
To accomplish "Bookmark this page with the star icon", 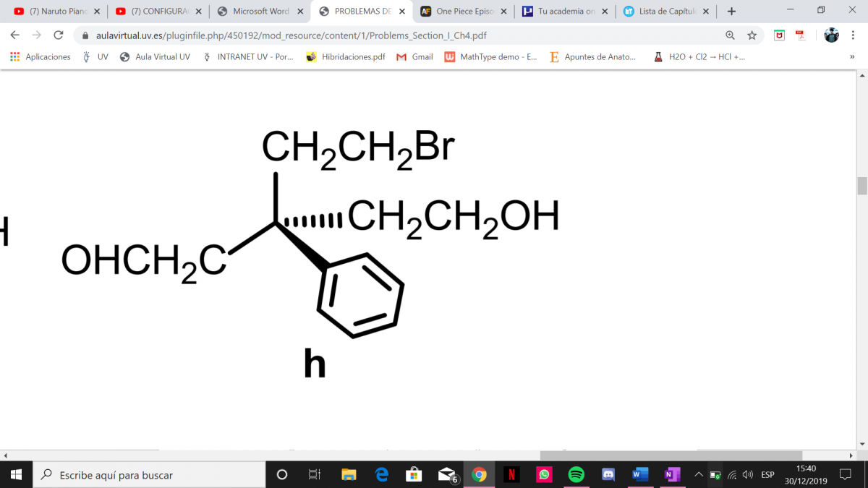I will coord(752,35).
